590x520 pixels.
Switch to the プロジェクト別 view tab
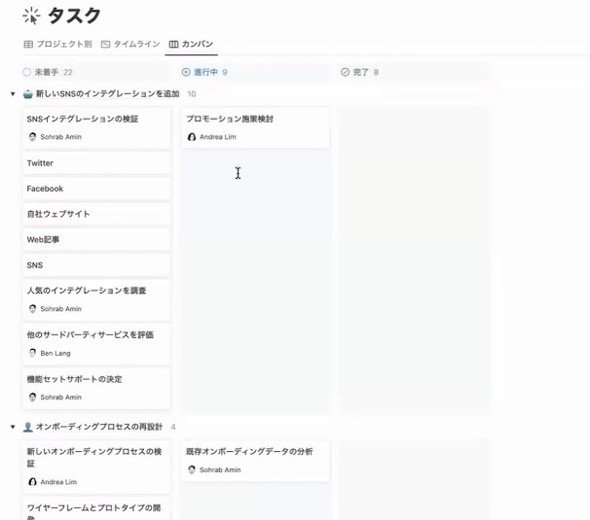pos(58,44)
